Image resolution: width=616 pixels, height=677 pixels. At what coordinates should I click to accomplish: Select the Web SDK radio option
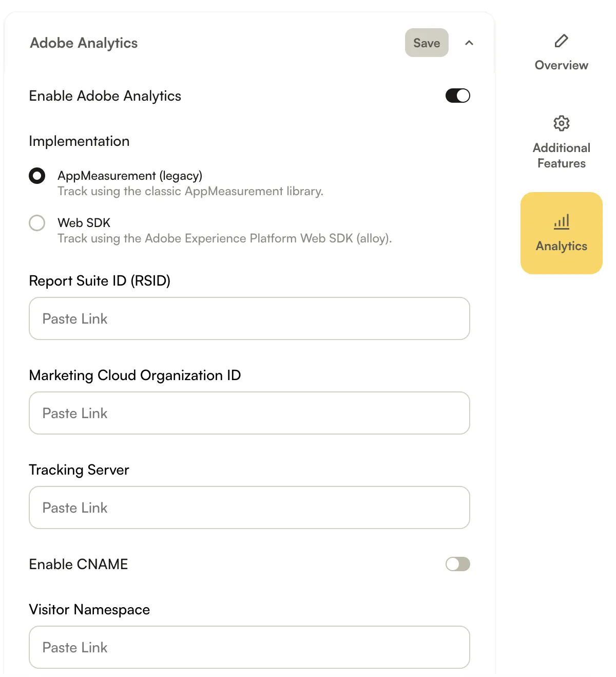37,223
